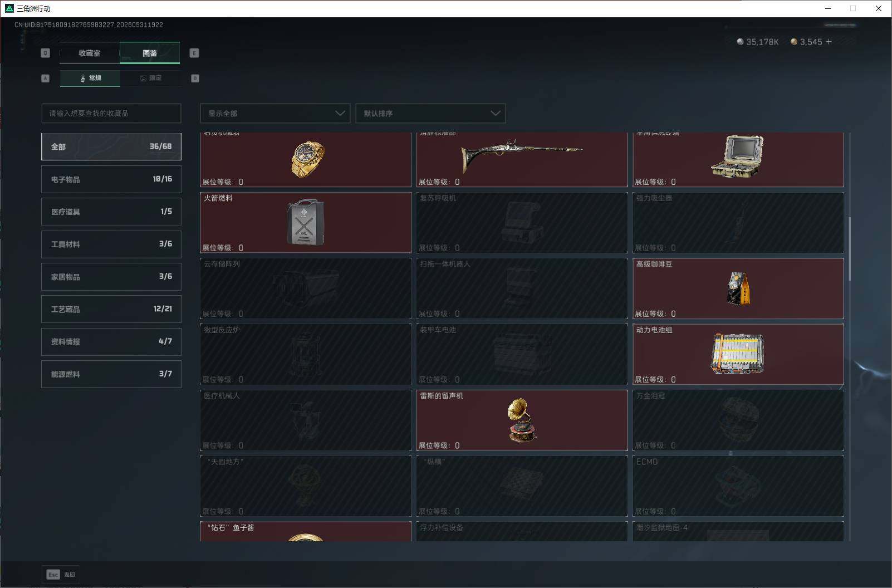The image size is (892, 588).
Task: Select the 工艺藏品 category
Action: coord(111,309)
